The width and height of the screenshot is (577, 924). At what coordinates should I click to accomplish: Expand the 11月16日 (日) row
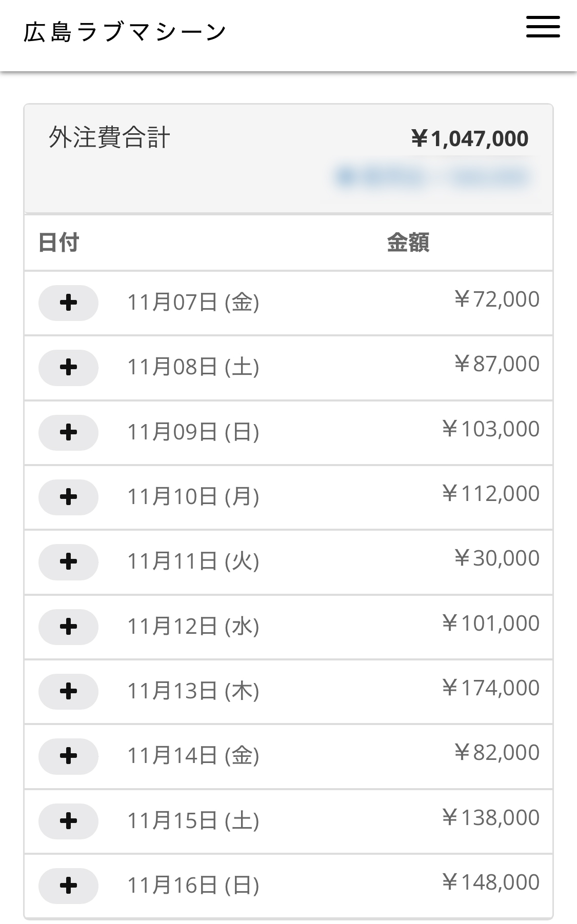[x=68, y=886]
